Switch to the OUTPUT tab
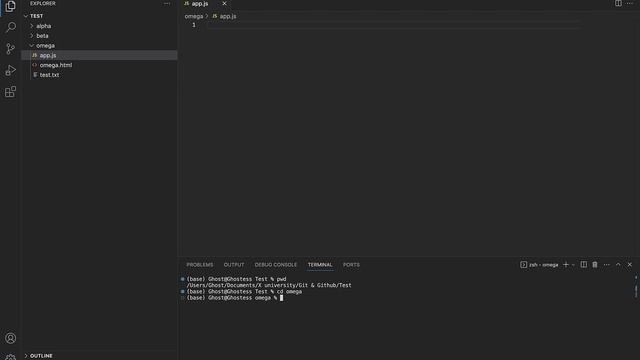 (234, 265)
